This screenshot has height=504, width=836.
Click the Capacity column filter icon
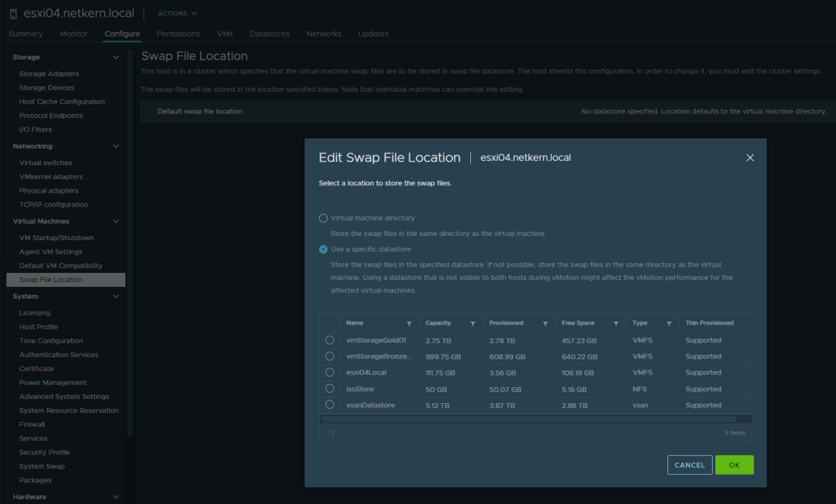(473, 324)
